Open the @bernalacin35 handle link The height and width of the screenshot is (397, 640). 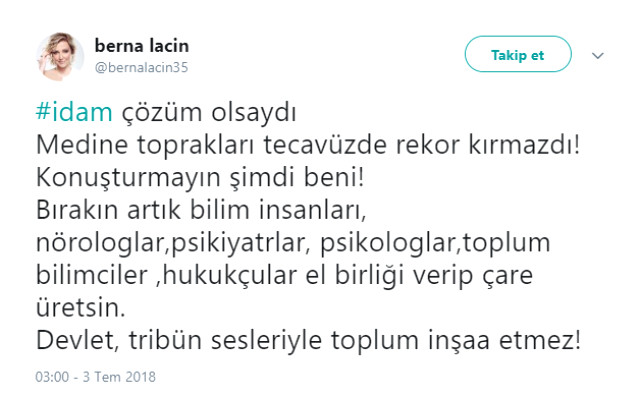[141, 67]
